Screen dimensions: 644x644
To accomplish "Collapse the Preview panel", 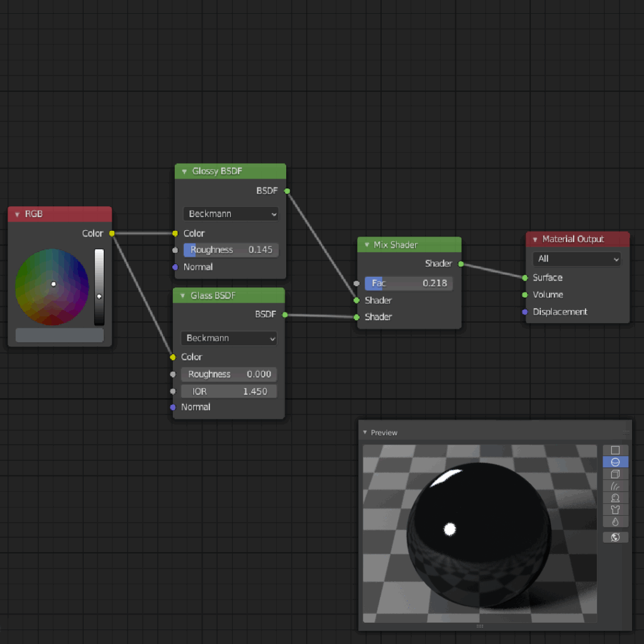I will (365, 432).
